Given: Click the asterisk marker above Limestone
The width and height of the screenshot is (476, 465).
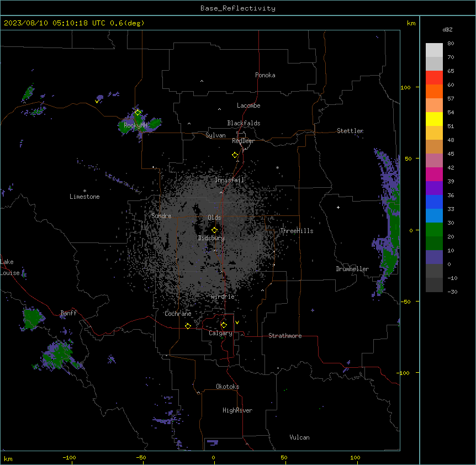Looking at the screenshot, I should pyautogui.click(x=84, y=191).
